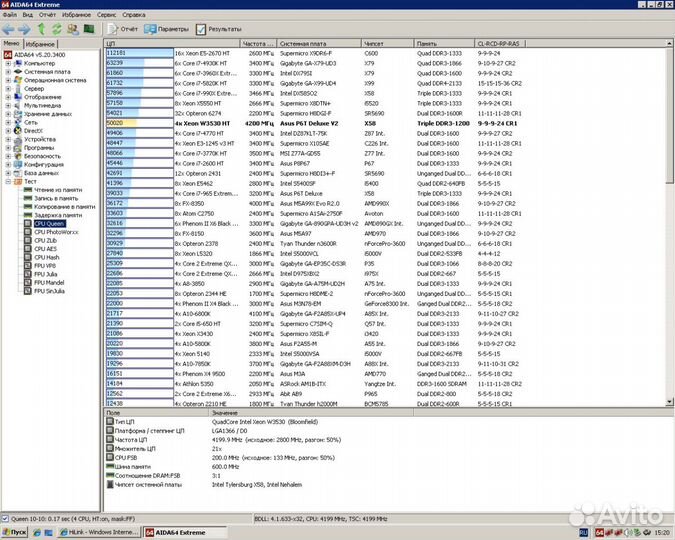Screen dimensions: 675x540
Task: Click the yellow 50020 result bar
Action: (x=122, y=123)
